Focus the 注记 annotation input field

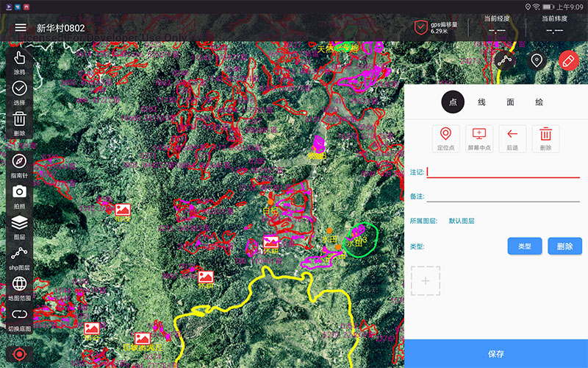(x=503, y=172)
